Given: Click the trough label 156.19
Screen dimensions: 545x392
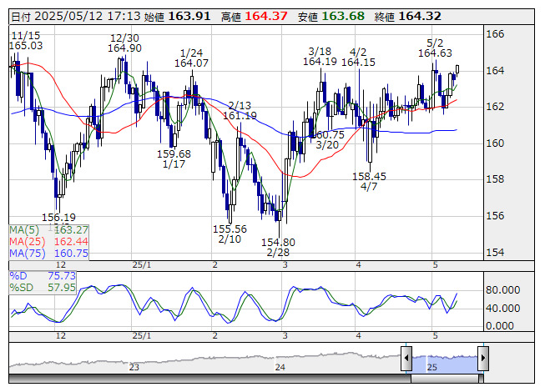Looking at the screenshot, I should coord(58,218).
